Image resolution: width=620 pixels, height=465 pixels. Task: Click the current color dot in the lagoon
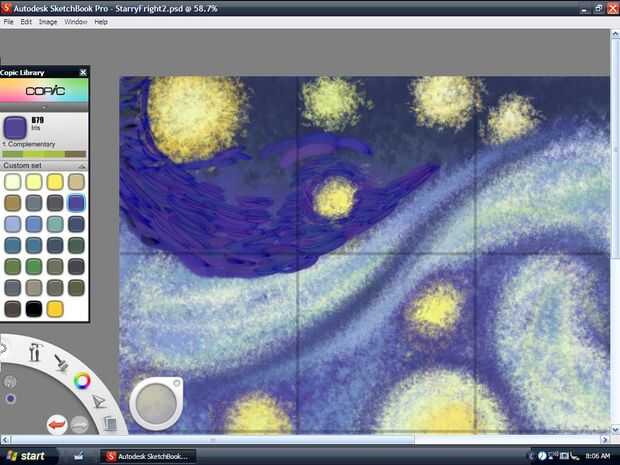click(x=11, y=399)
